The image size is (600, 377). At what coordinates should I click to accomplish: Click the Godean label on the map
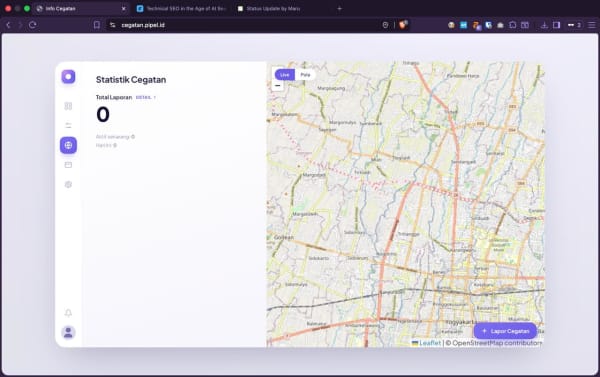pos(284,237)
